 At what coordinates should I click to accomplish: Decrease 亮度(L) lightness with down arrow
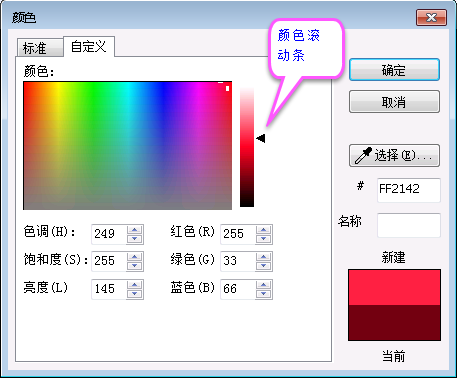(x=135, y=294)
